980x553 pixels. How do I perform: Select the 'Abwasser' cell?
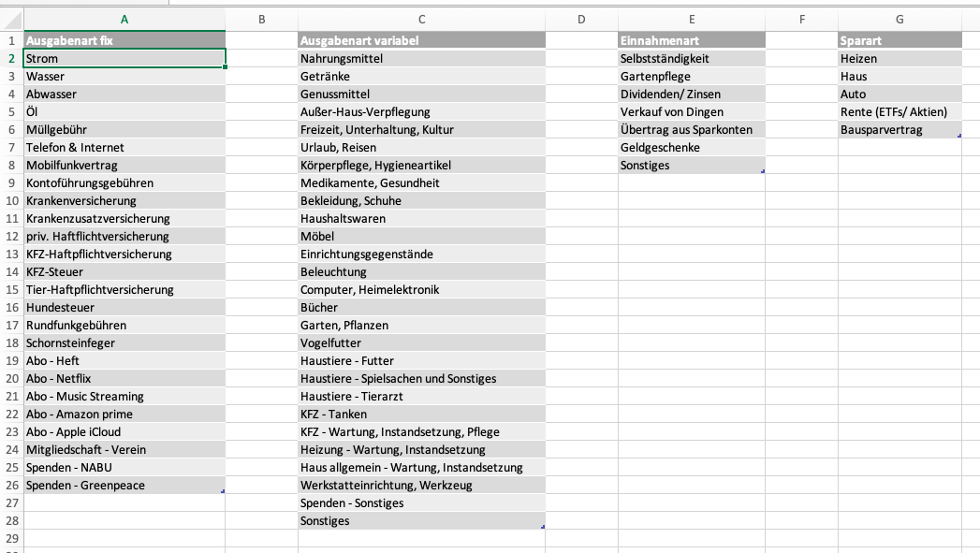coord(124,94)
